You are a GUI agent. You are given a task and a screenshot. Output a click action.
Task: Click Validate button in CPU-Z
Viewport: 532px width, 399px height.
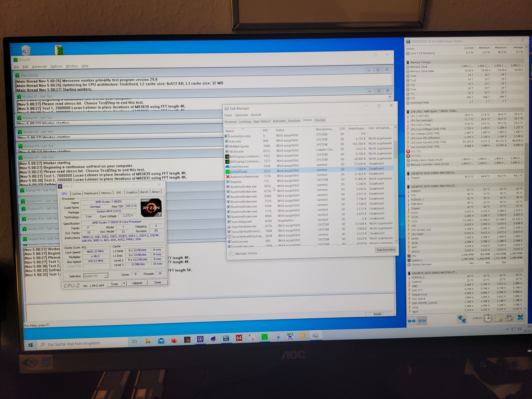pos(137,283)
